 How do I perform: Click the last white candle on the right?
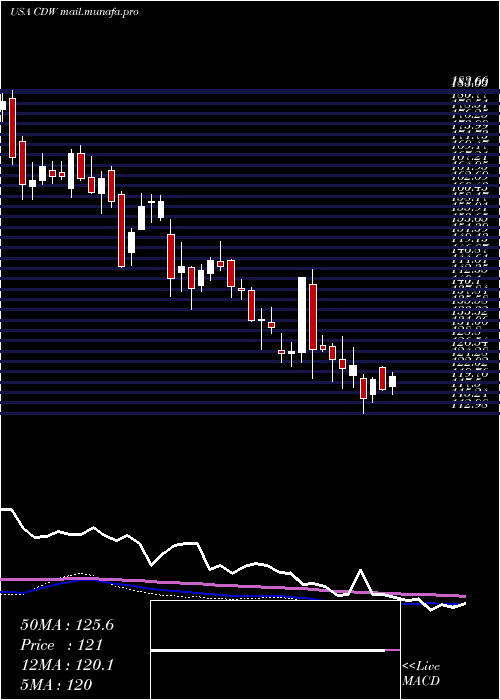[x=392, y=381]
